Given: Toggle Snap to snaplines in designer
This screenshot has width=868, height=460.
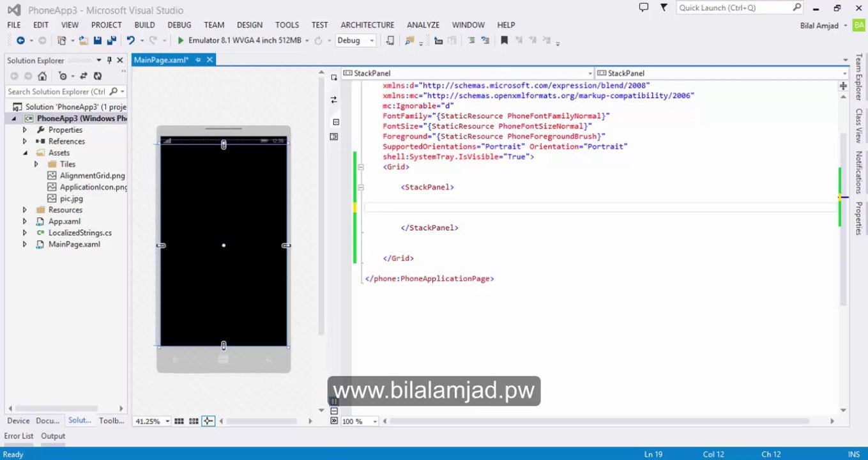Looking at the screenshot, I should point(208,421).
